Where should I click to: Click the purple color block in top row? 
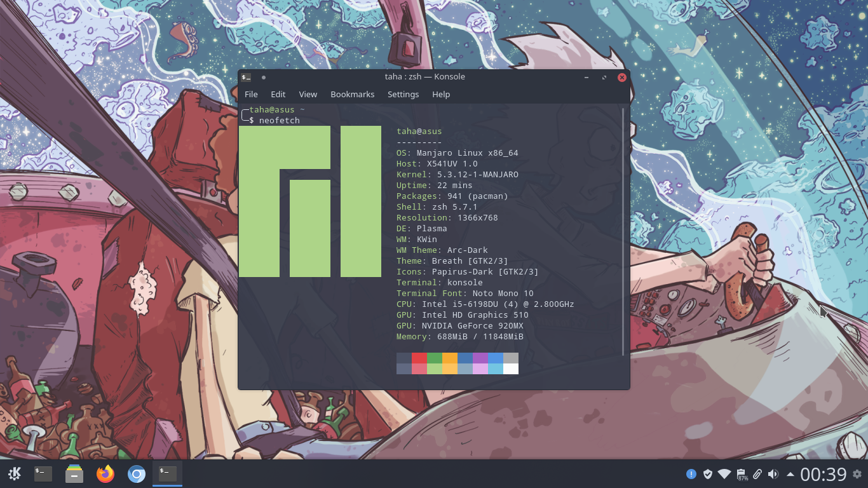[x=480, y=358]
